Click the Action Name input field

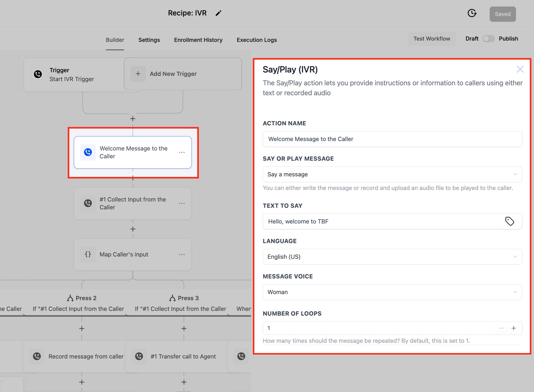click(x=392, y=139)
